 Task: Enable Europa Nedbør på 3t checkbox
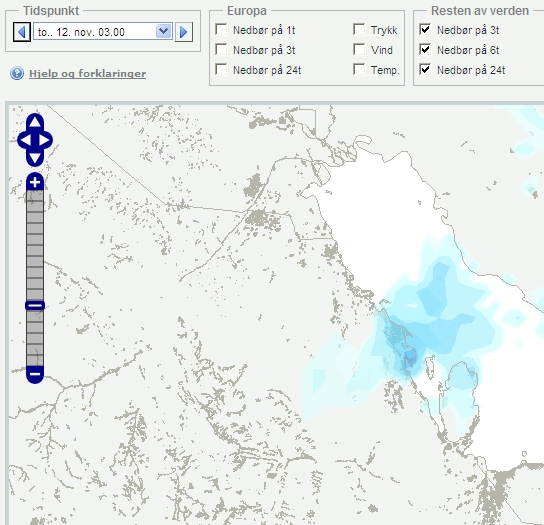coord(221,49)
